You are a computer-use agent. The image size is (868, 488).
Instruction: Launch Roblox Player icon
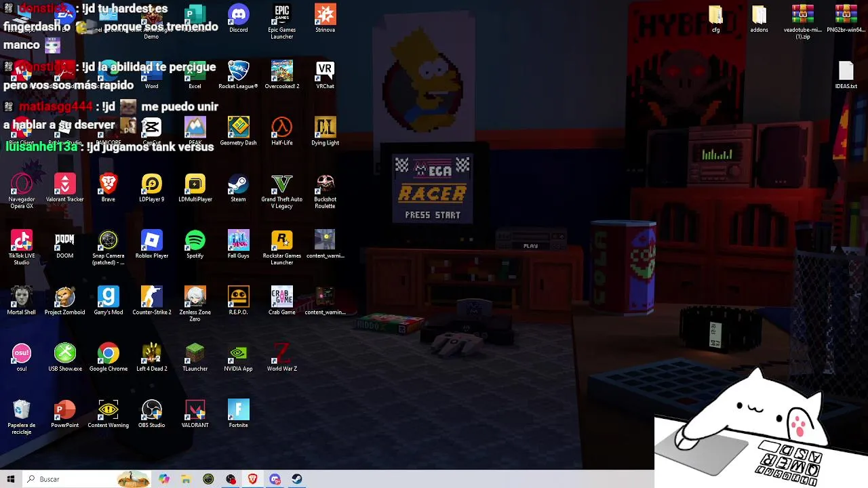tap(151, 244)
